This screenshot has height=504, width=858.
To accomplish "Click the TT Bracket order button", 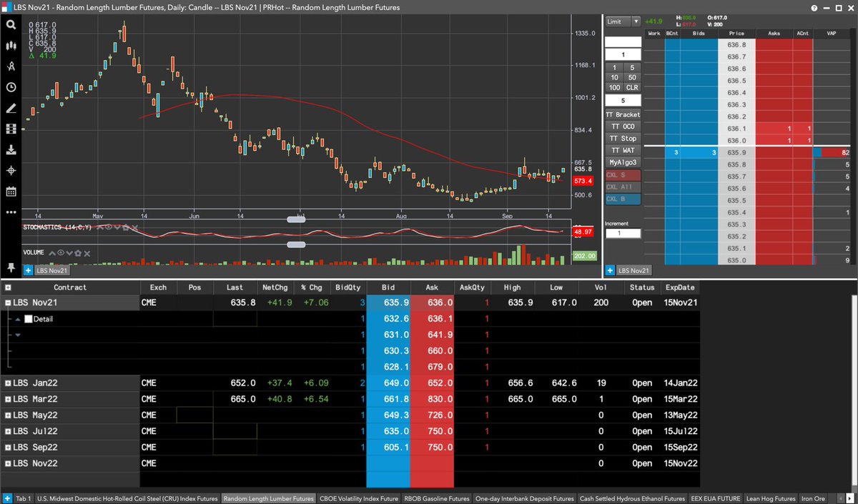I will (x=623, y=114).
